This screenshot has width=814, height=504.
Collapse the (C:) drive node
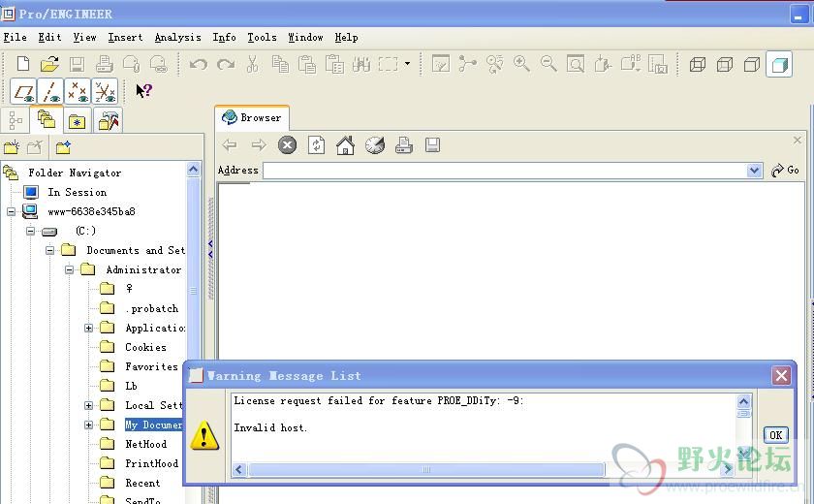coord(31,231)
